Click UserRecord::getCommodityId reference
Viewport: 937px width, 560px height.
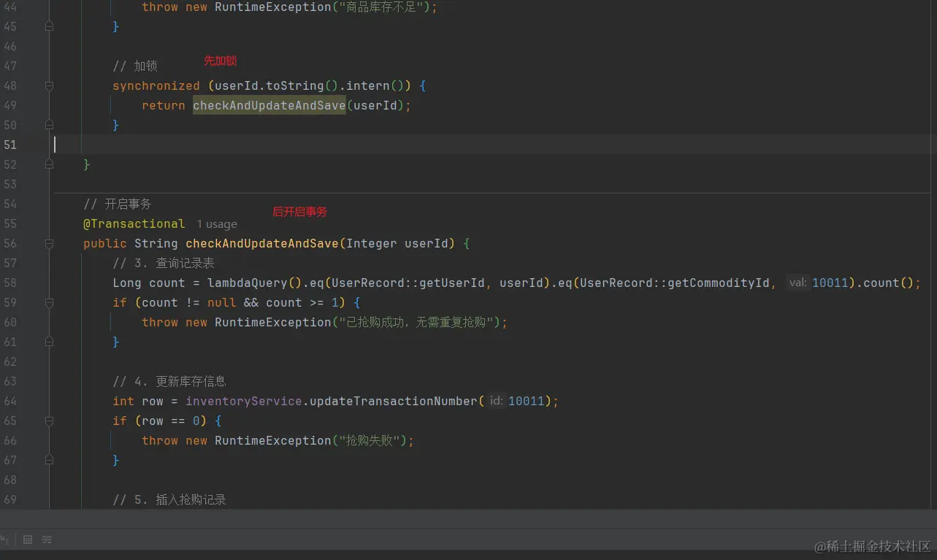point(674,283)
